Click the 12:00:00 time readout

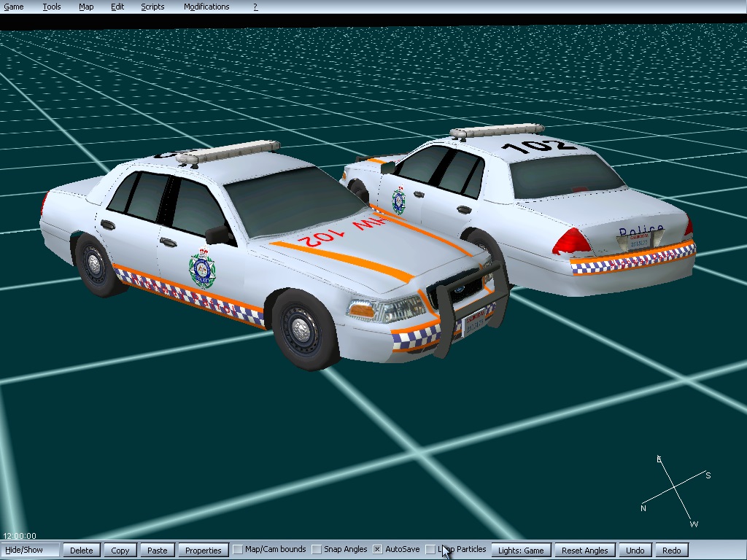pos(19,536)
